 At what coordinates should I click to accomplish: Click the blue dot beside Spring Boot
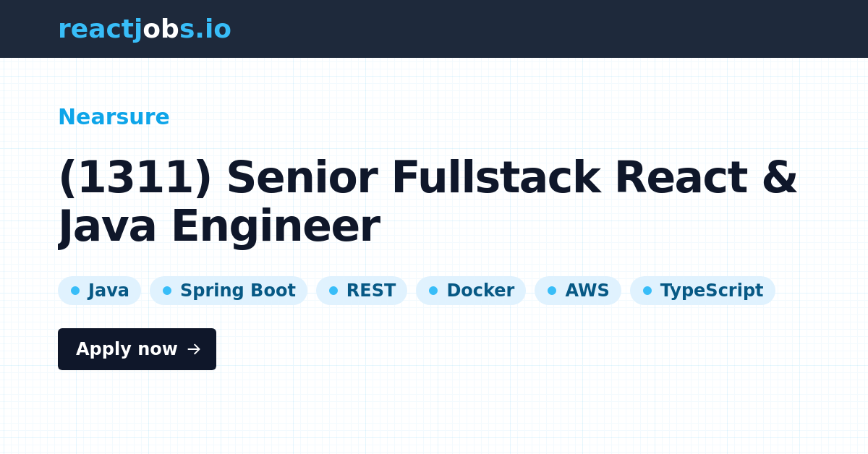point(167,291)
